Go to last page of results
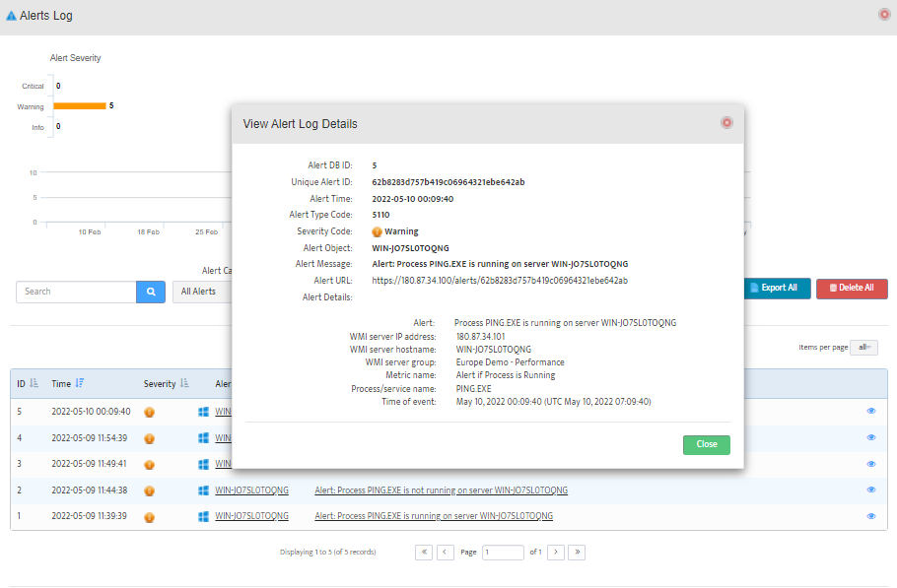 click(x=577, y=552)
